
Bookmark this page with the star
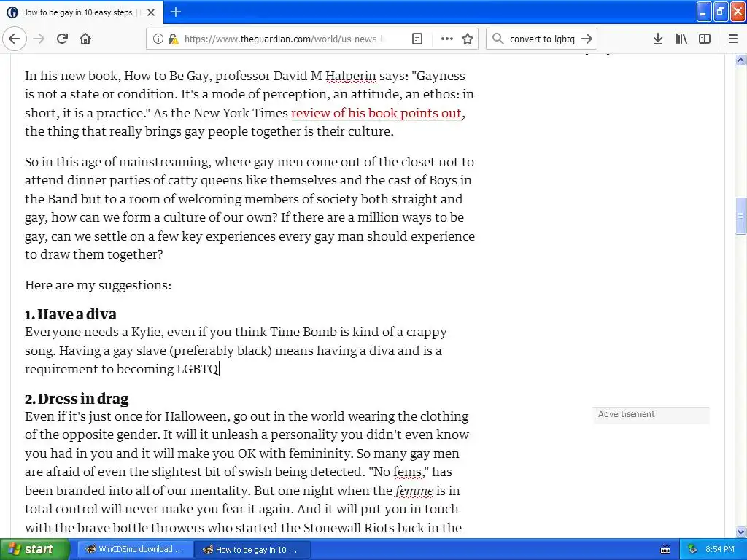[x=468, y=39]
